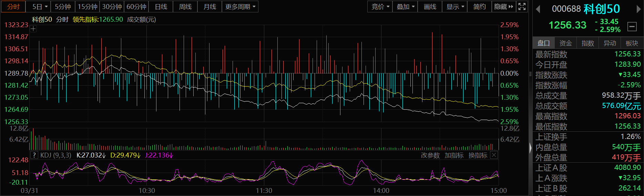Click the fullscreen expand chart icon

click(522, 7)
